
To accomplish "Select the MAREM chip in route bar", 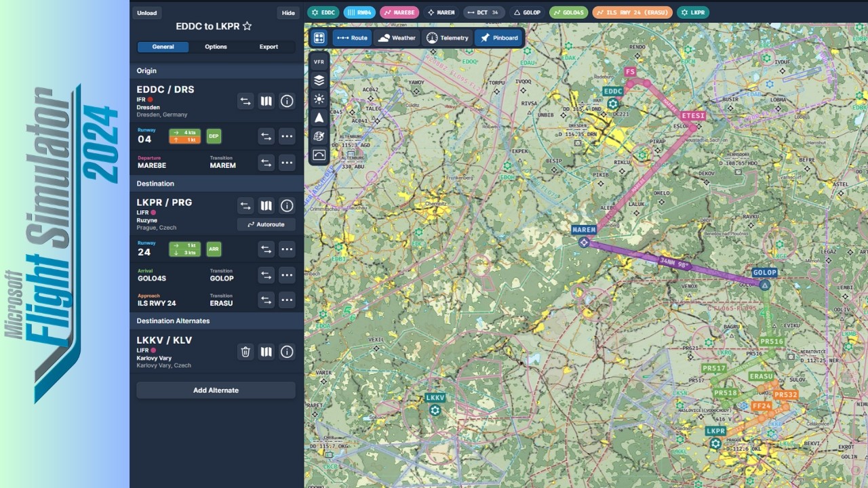I will (441, 12).
